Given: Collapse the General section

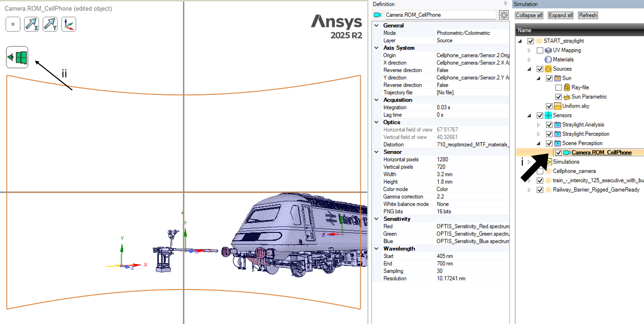Looking at the screenshot, I should pyautogui.click(x=376, y=25).
